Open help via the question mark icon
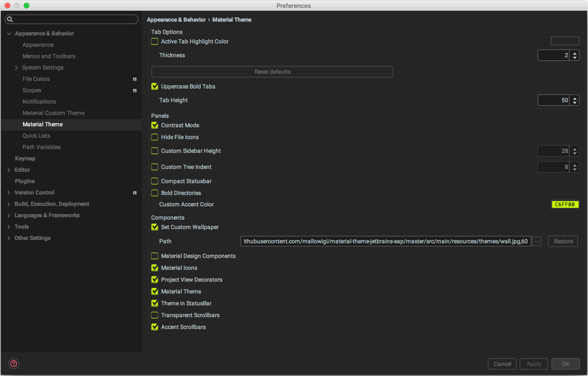This screenshot has width=588, height=376. (13, 364)
